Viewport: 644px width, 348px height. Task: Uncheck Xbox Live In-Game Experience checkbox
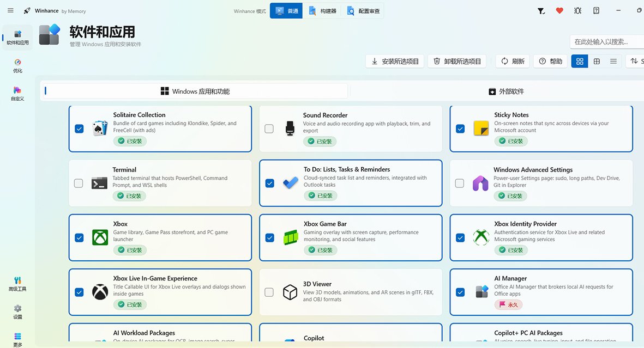[79, 292]
